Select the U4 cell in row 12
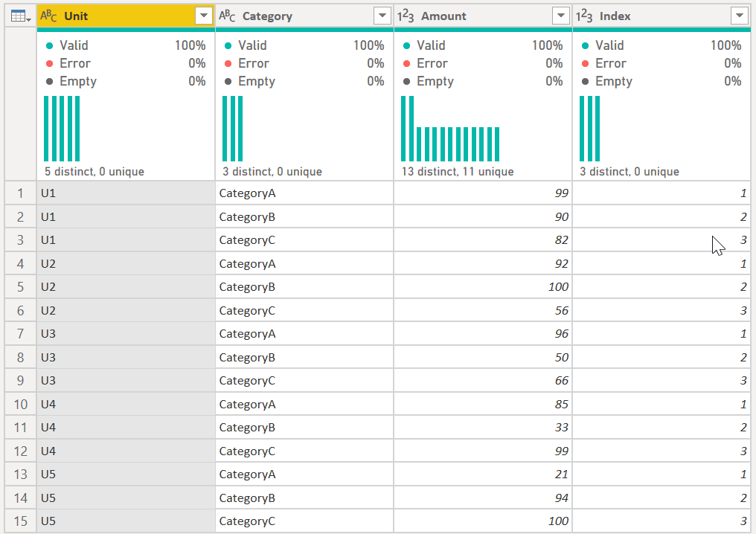Screen dimensions: 756x534 pos(126,451)
